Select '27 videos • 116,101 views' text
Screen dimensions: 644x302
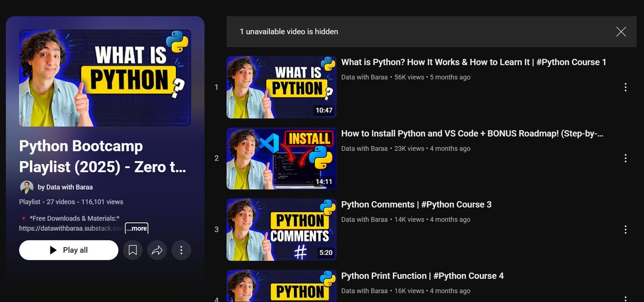[84, 202]
